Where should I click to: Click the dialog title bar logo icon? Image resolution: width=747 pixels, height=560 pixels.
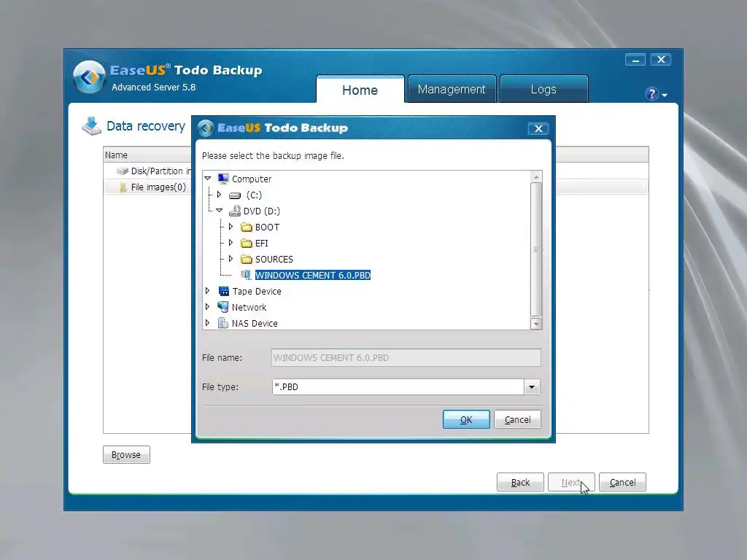pos(206,128)
